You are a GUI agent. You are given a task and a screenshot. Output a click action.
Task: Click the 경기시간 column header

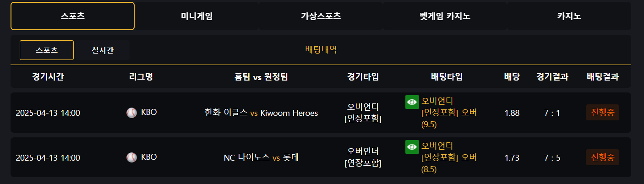[x=48, y=77]
